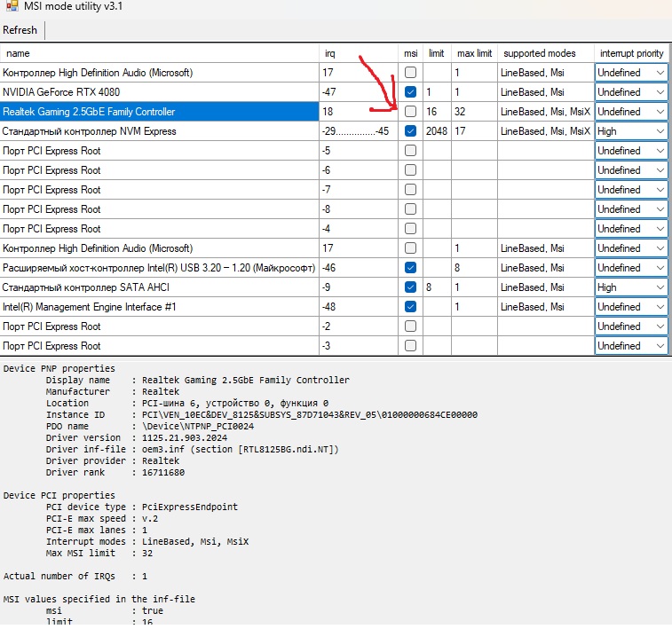
Task: Click the interrupt priority column header
Action: 631,53
